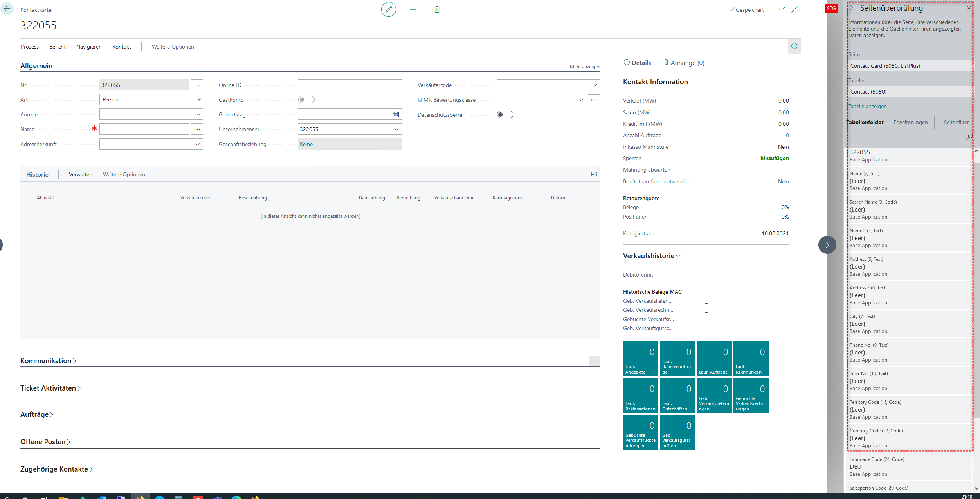This screenshot has height=499, width=980.
Task: Expand the Historie part to full view
Action: click(594, 174)
